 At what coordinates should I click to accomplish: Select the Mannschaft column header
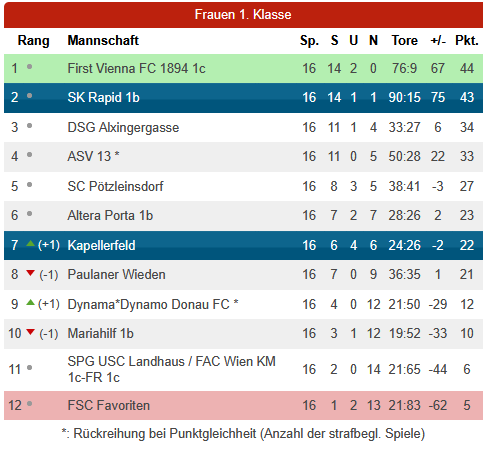tap(103, 40)
